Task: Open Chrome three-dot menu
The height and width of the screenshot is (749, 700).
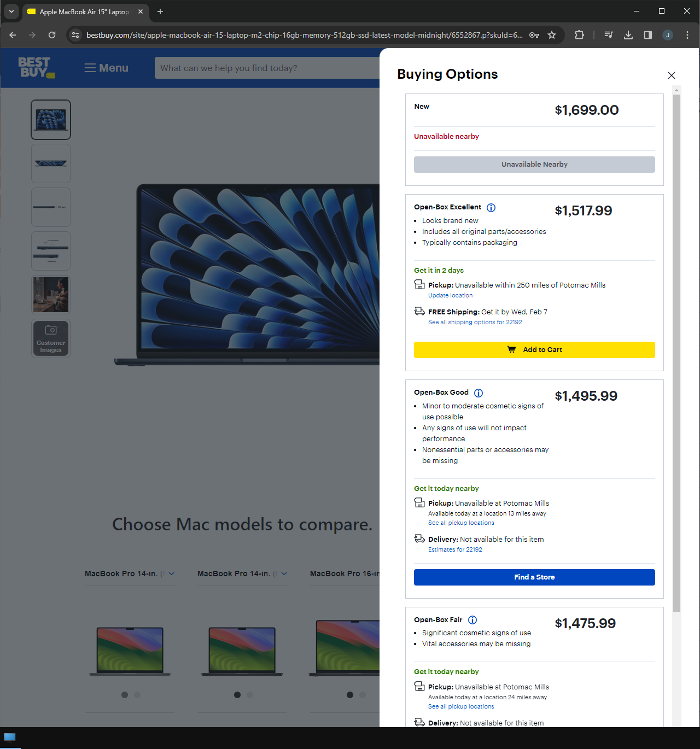Action: click(687, 35)
